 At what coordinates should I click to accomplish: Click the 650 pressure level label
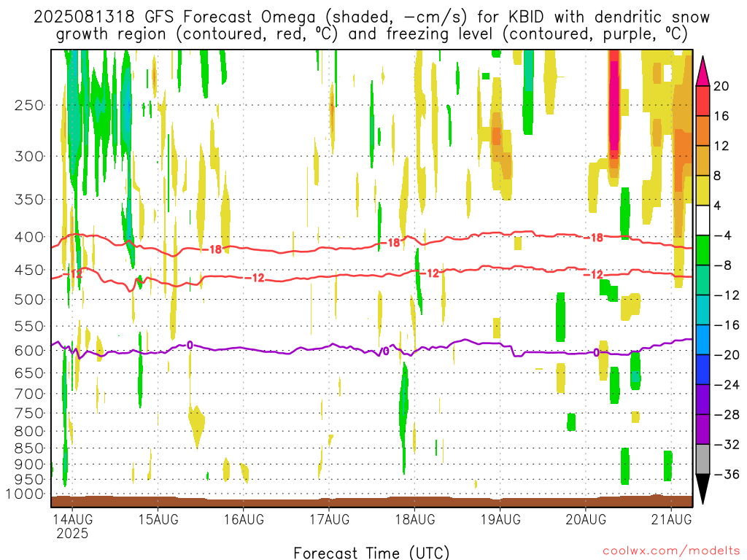[x=29, y=373]
